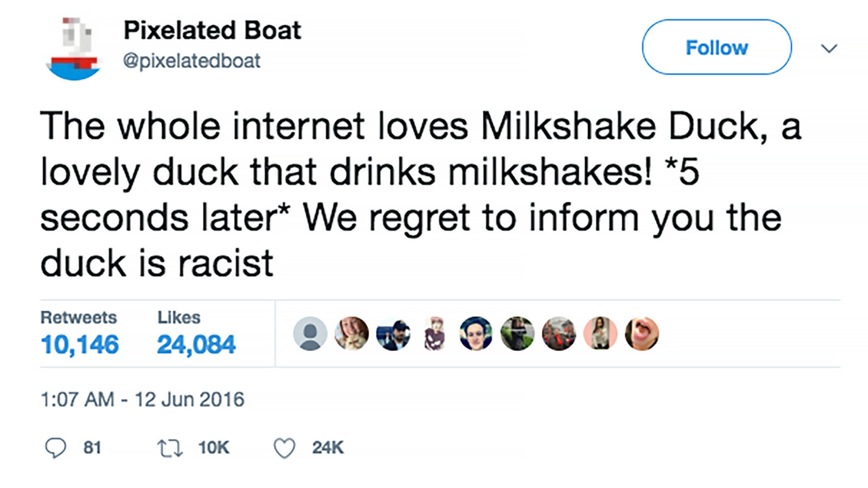Open liker avatar with pink background
The image size is (868, 488).
tap(600, 333)
